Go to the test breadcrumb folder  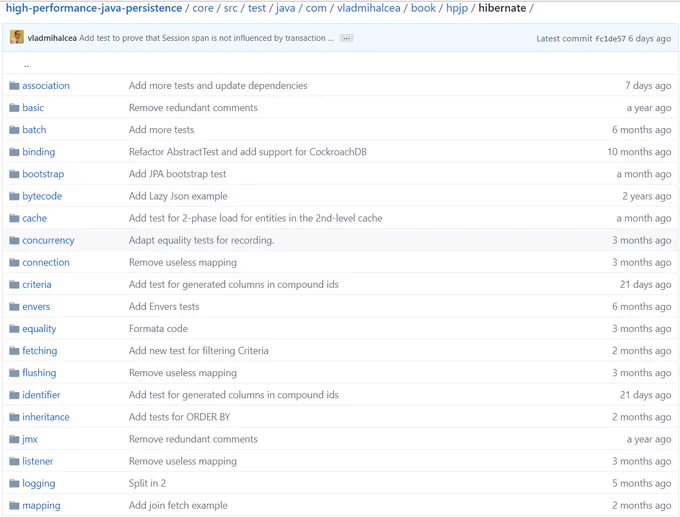click(x=257, y=8)
